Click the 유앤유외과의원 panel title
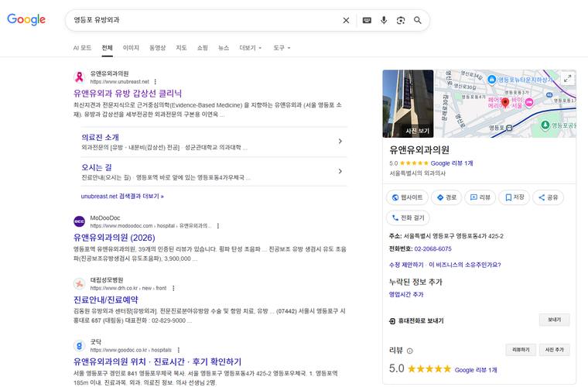This screenshot has height=387, width=588. click(419, 150)
